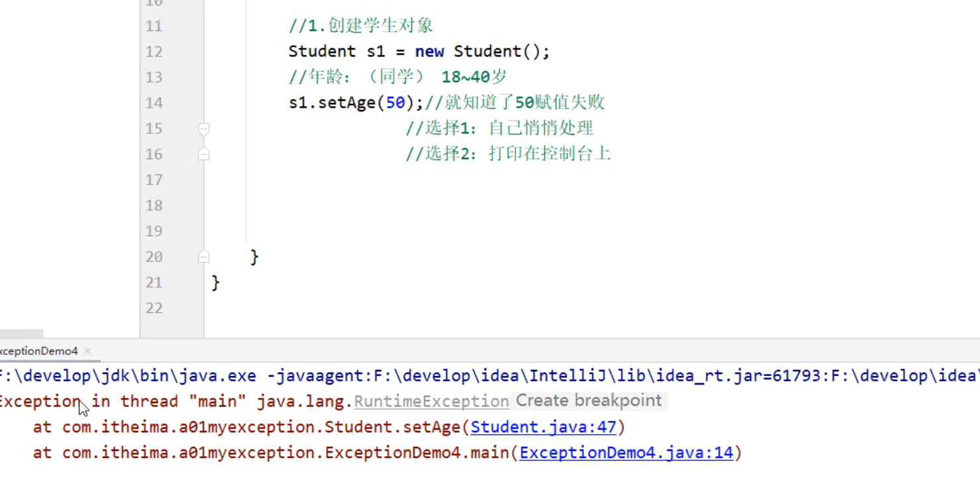This screenshot has height=482, width=980.
Task: Click line number 14 in the gutter
Action: (154, 103)
